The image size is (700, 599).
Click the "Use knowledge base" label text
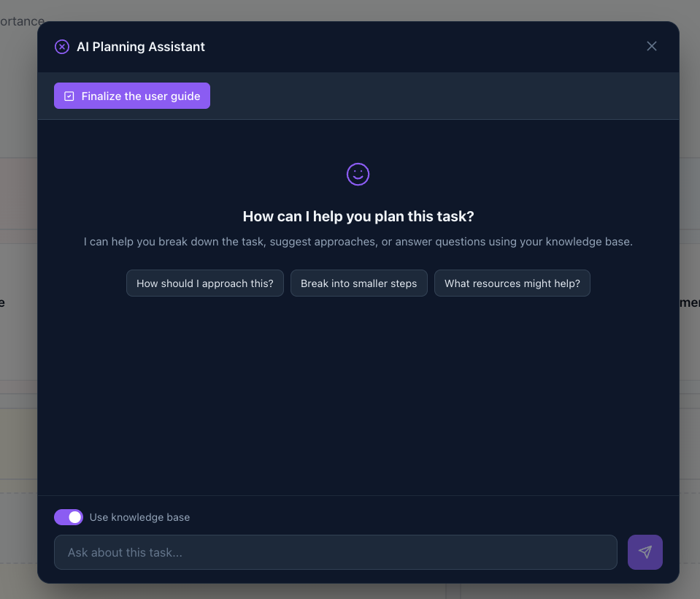pos(139,517)
